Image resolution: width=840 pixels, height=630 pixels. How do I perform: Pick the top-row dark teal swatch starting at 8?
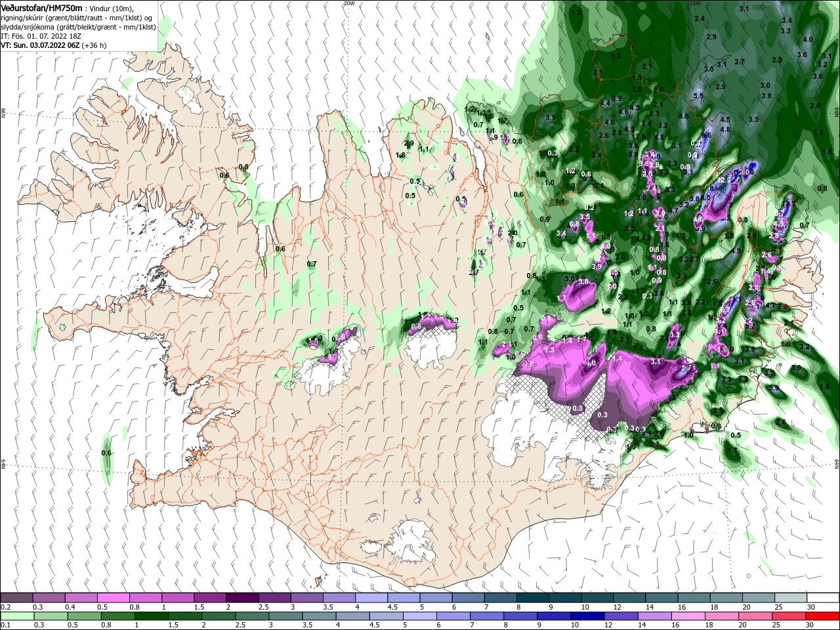[533, 598]
